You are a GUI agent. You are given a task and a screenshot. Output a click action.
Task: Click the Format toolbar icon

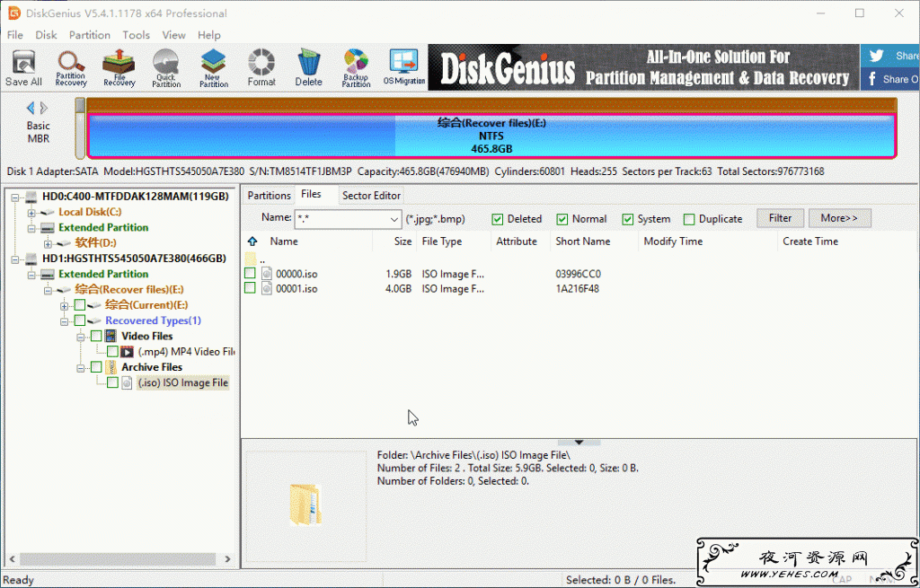261,68
